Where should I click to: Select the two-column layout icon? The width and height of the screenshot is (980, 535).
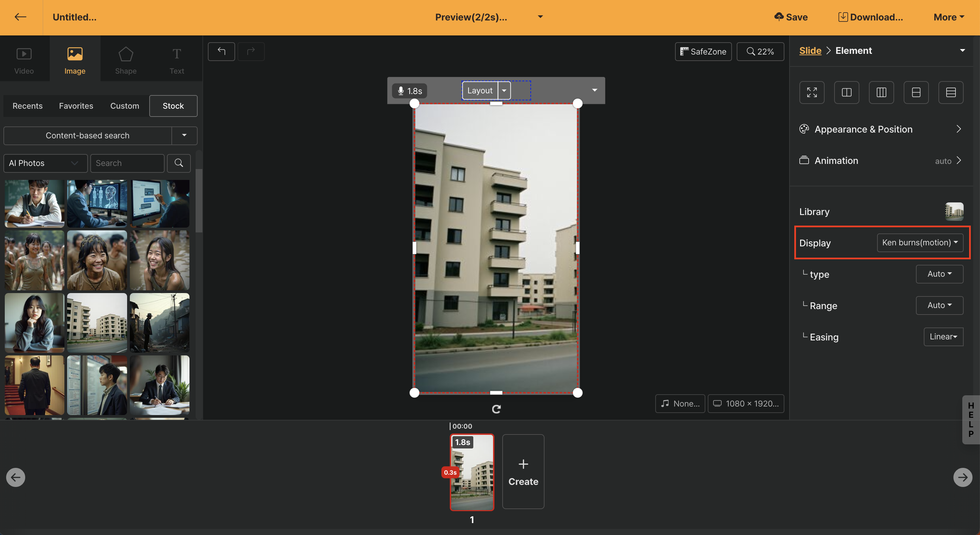pyautogui.click(x=846, y=92)
